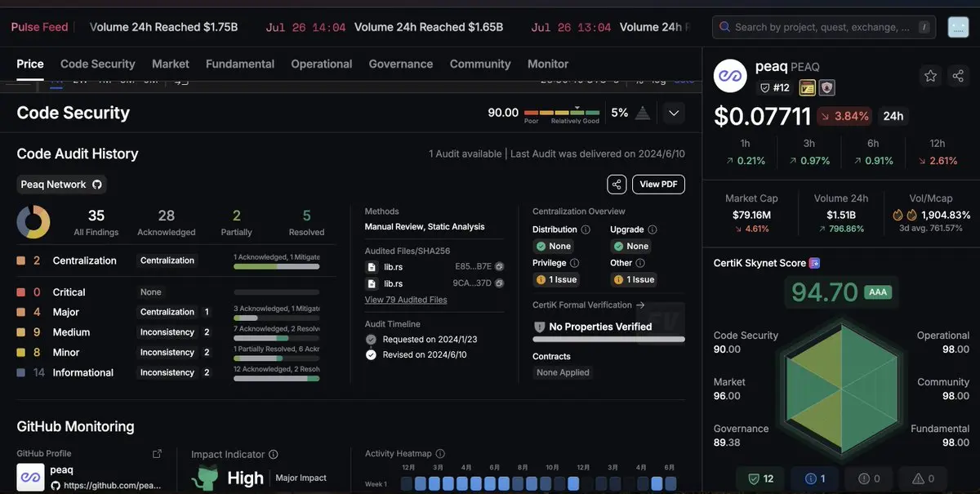Click the View PDF button

(659, 184)
